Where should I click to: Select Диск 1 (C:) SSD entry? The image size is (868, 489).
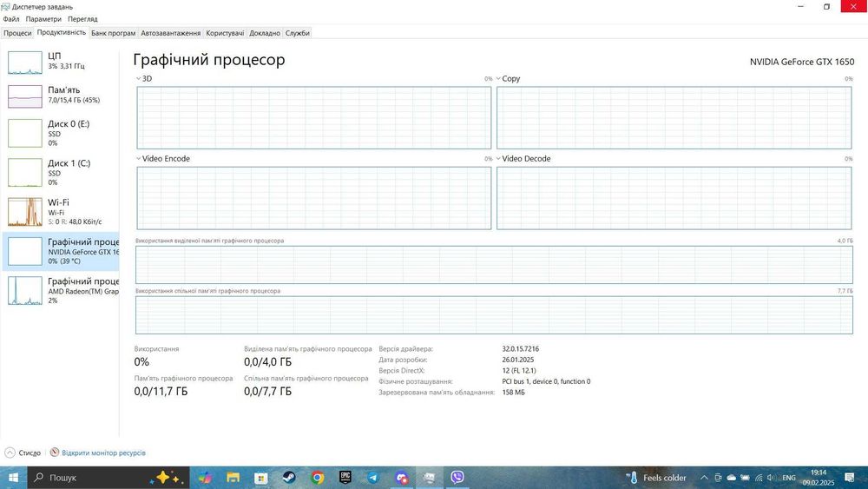tap(61, 172)
